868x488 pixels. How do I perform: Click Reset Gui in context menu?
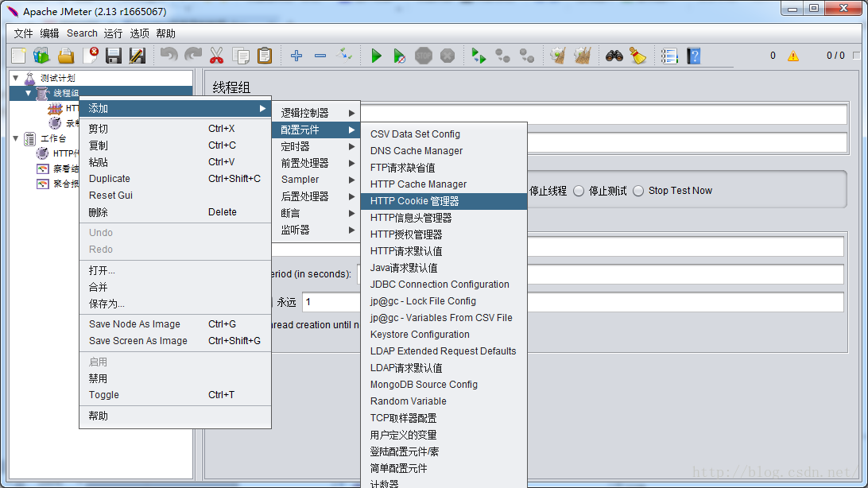(175, 196)
